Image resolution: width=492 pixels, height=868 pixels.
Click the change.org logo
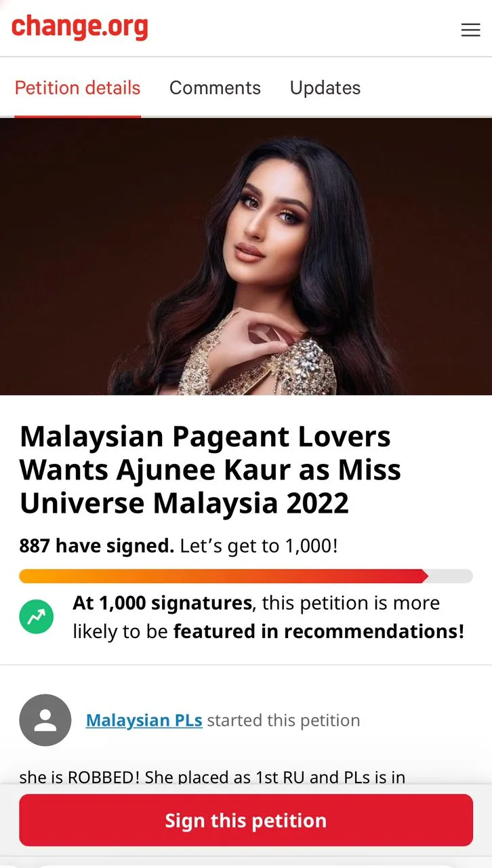(80, 27)
